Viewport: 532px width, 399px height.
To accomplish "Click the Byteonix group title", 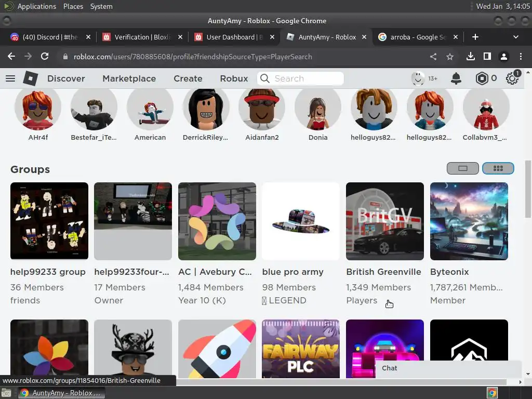I will pyautogui.click(x=449, y=272).
